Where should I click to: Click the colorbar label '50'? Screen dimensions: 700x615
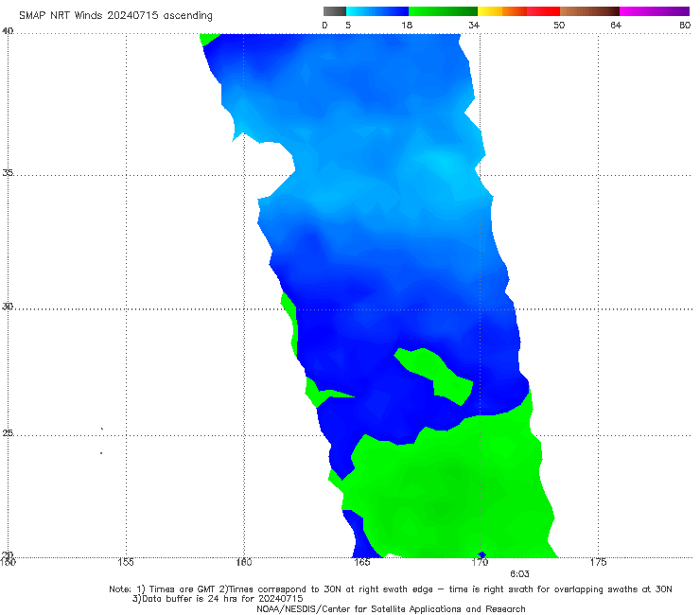[559, 25]
